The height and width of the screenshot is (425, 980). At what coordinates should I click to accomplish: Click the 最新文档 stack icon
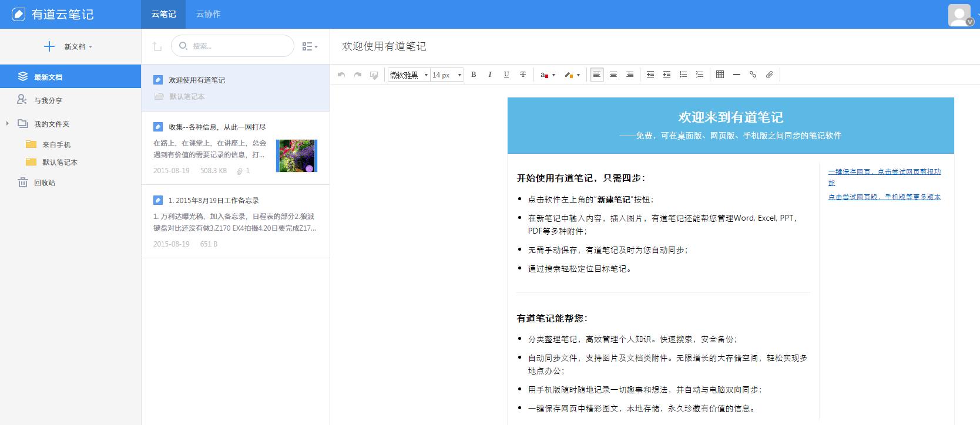[x=23, y=76]
